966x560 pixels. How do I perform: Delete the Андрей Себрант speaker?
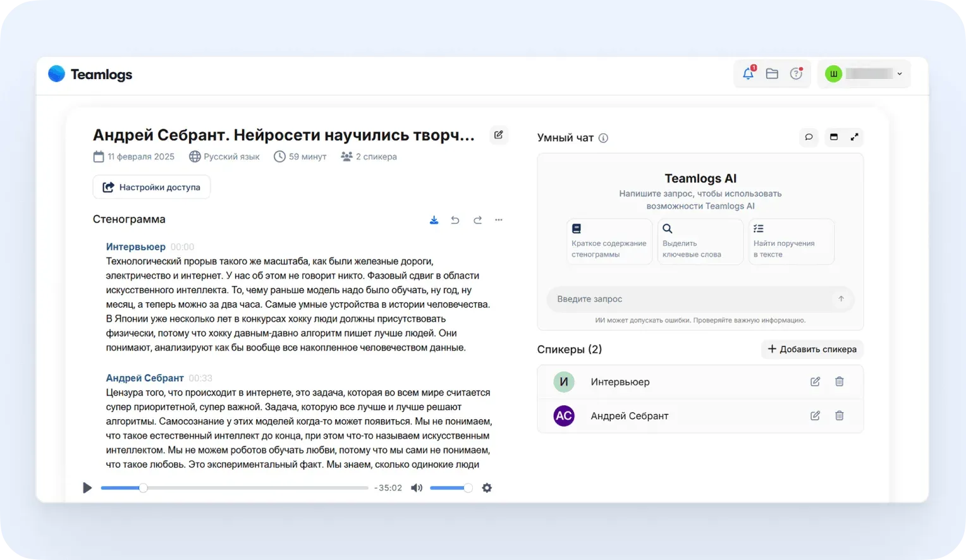pyautogui.click(x=840, y=416)
